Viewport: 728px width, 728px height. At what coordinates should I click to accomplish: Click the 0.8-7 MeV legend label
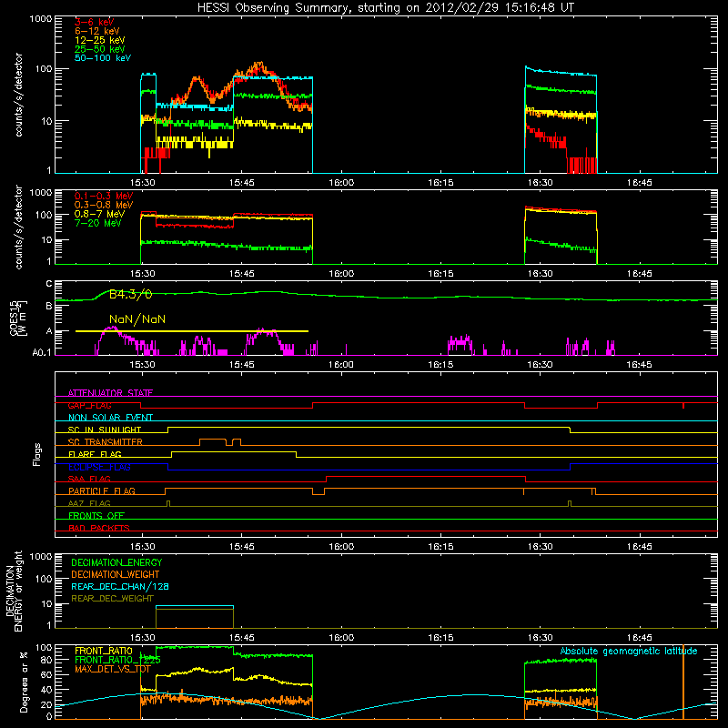pyautogui.click(x=99, y=214)
